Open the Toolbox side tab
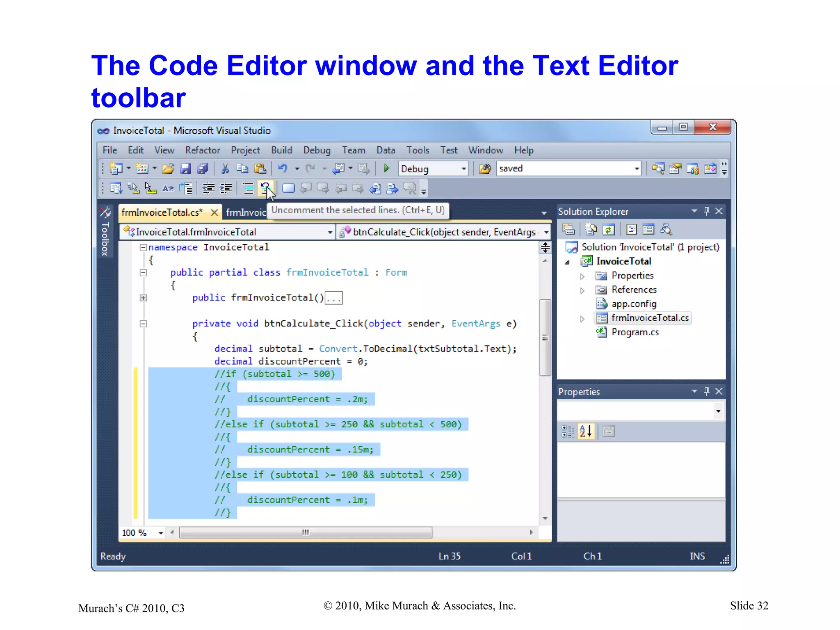Viewport: 840px width, 630px height. 105,232
